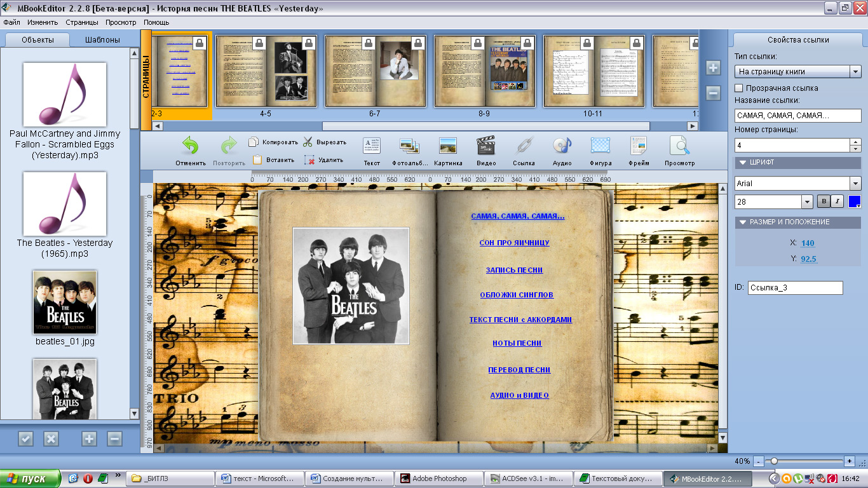Open the blue font color swatch
Viewport: 868px width, 488px height.
855,201
